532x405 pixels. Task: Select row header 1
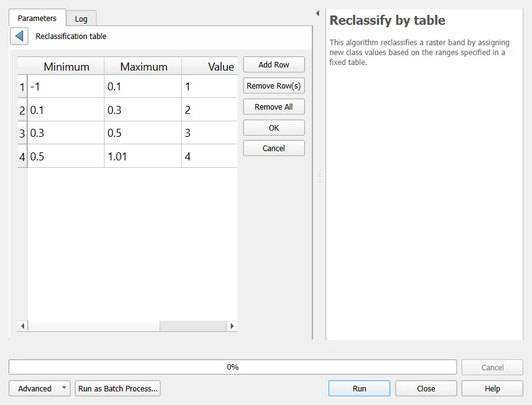tap(22, 87)
